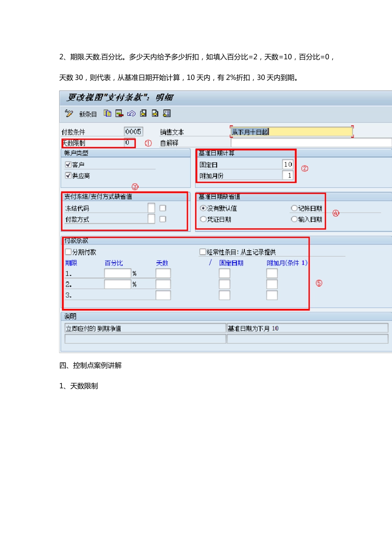Viewport: 392px width, 555px height.
Task: Click the term 2 百分比 field
Action: point(118,284)
